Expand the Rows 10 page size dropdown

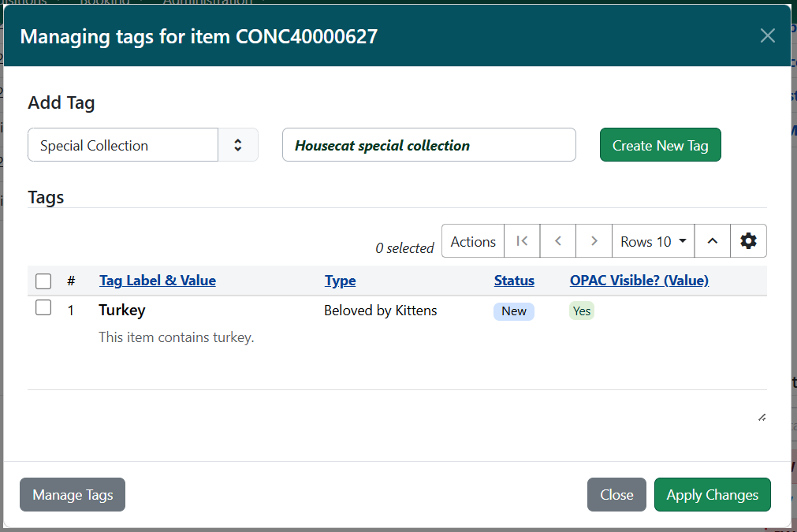[x=653, y=241]
